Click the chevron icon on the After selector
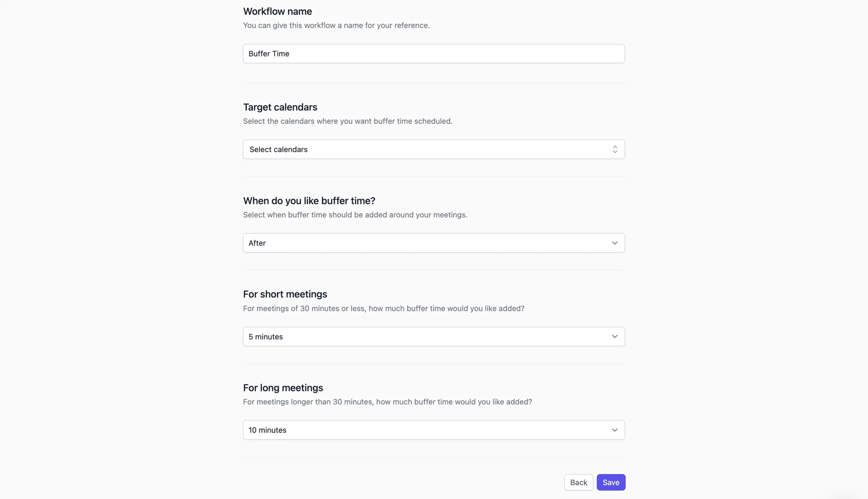Image resolution: width=868 pixels, height=499 pixels. [614, 243]
